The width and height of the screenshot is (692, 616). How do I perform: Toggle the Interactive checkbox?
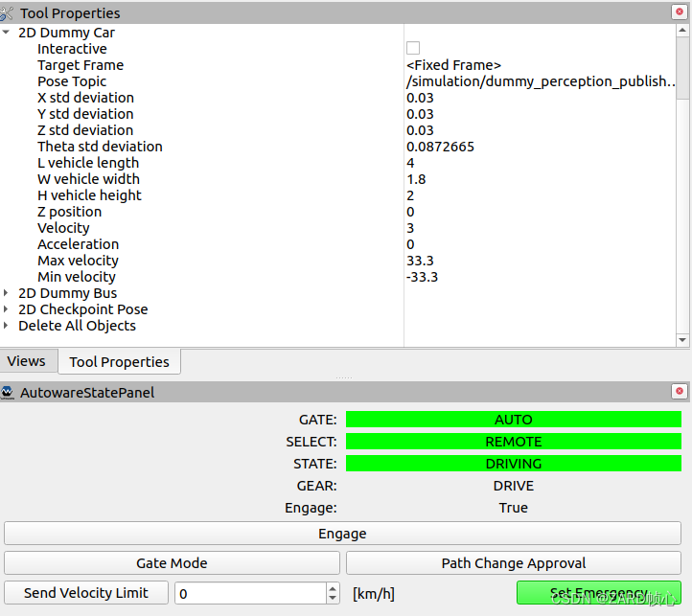pyautogui.click(x=413, y=48)
